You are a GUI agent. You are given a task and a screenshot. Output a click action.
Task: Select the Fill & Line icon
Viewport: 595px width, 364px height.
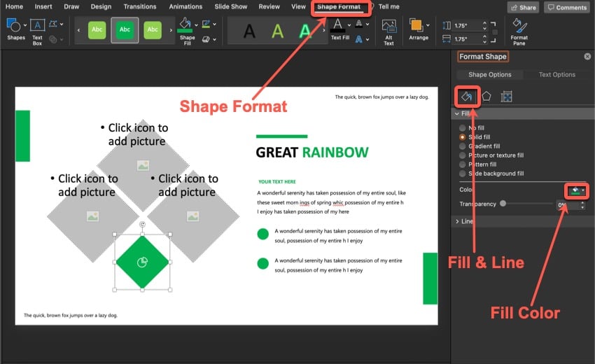(467, 96)
